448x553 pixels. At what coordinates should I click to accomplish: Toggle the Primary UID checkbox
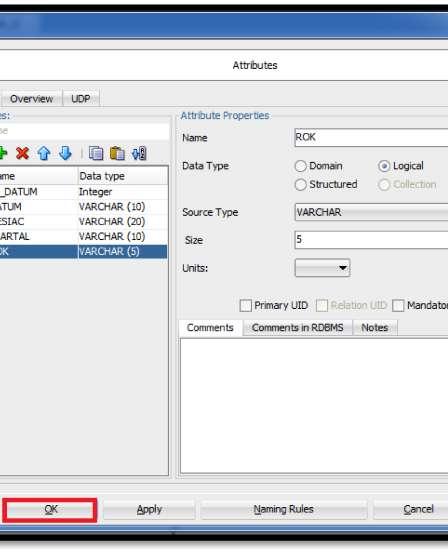pos(246,305)
